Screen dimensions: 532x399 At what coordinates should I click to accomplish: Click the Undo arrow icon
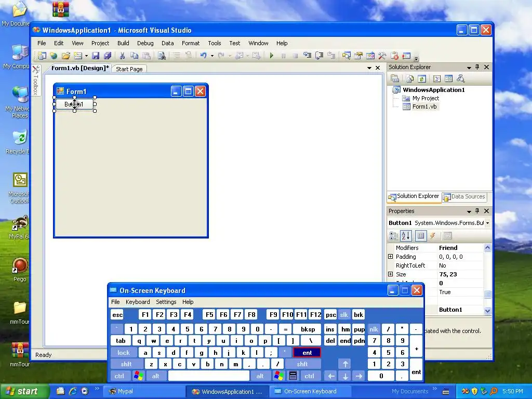[x=204, y=55]
